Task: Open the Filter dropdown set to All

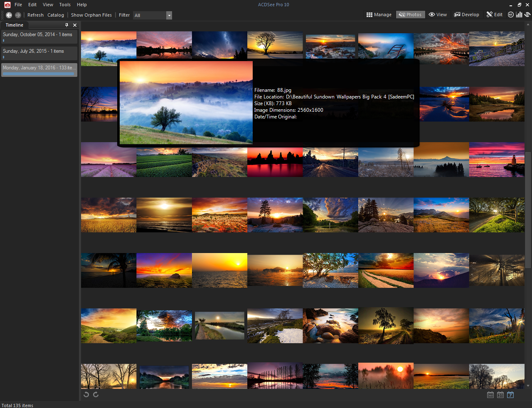Action: point(152,15)
